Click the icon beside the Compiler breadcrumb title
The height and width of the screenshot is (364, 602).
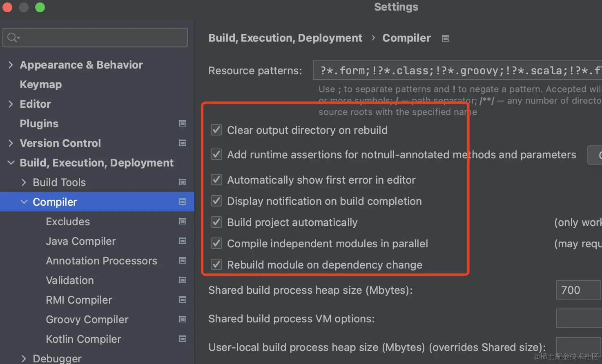446,38
